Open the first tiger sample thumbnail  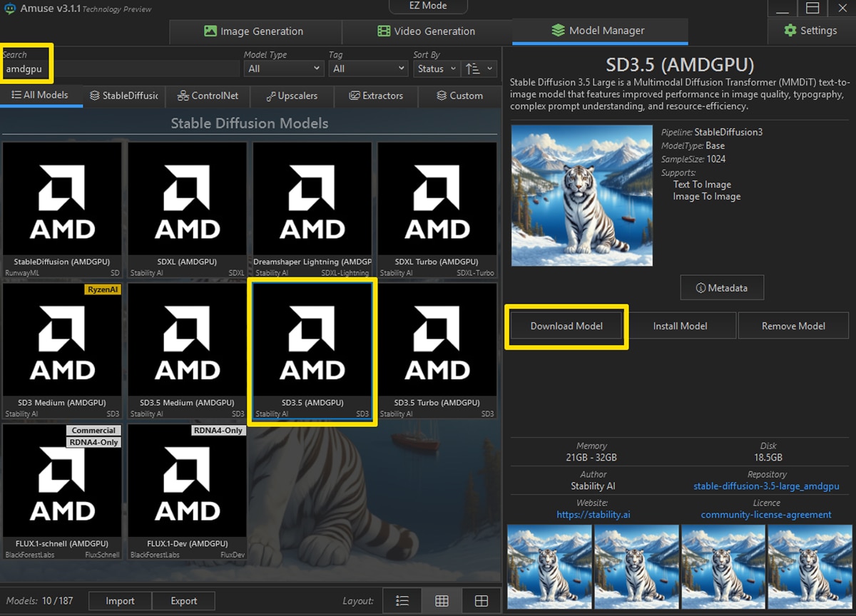[x=549, y=567]
